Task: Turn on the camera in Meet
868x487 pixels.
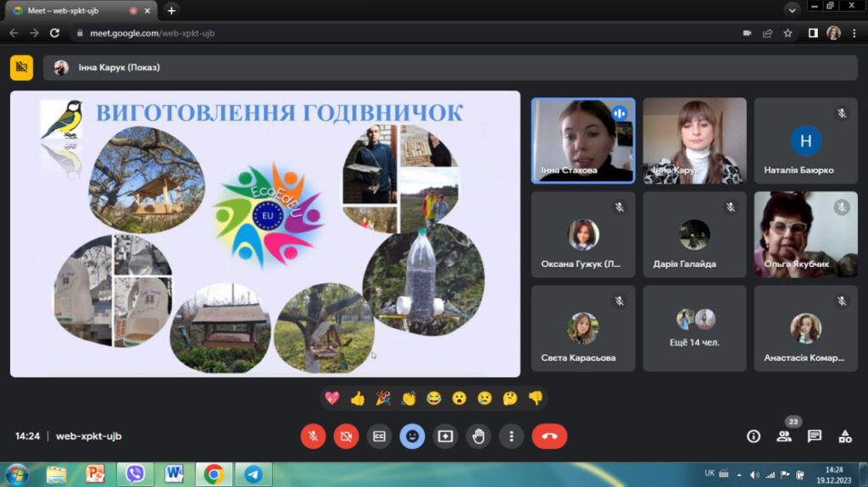Action: (346, 436)
